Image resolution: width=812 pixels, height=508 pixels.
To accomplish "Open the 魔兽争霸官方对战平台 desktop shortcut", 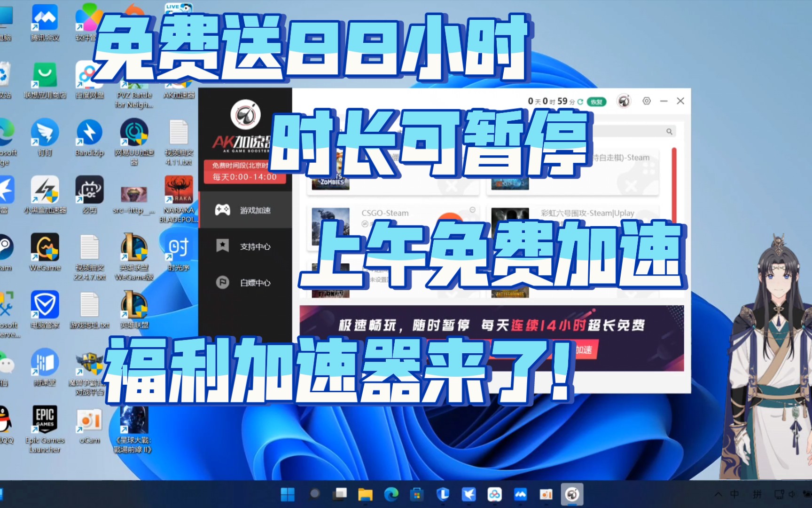I will coord(89,373).
